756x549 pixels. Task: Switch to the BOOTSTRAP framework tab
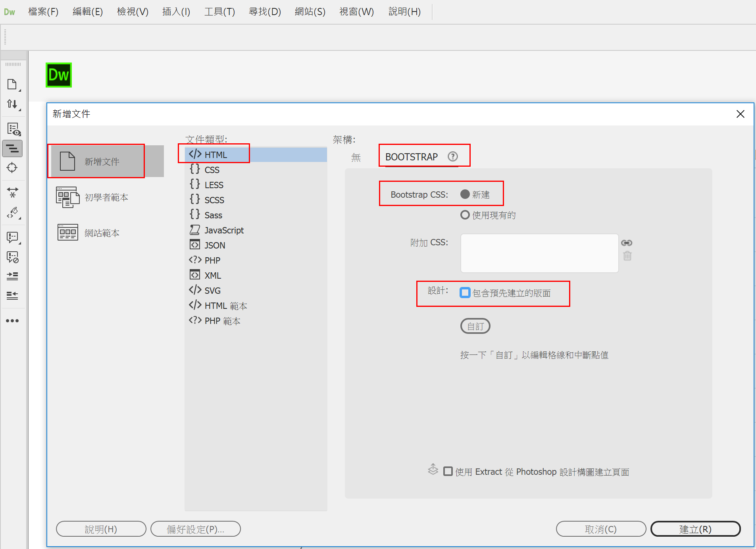(411, 157)
